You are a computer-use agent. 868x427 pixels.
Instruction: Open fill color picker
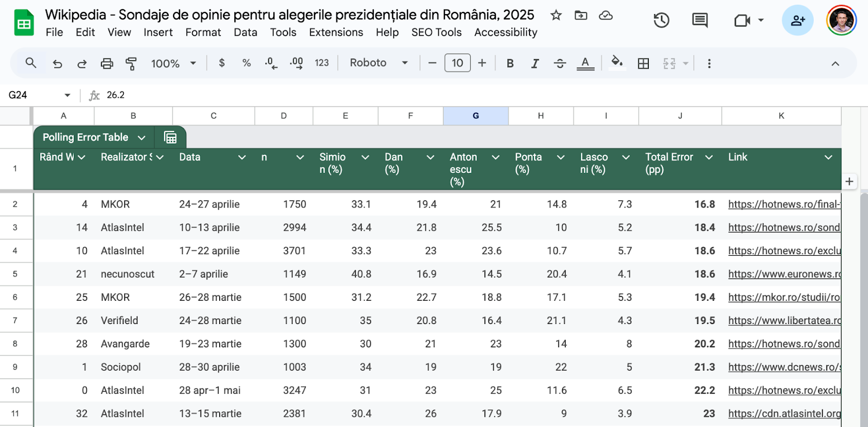pyautogui.click(x=617, y=63)
